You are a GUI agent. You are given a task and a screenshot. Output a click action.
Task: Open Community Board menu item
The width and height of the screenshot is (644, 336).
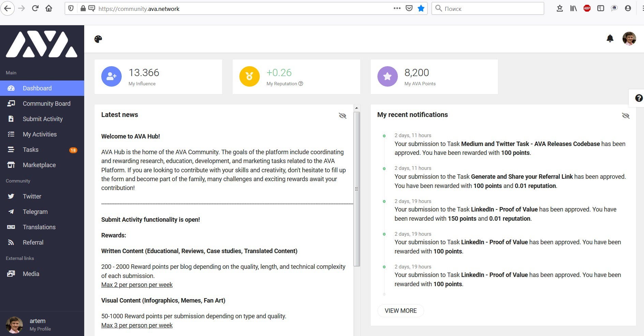42,103
